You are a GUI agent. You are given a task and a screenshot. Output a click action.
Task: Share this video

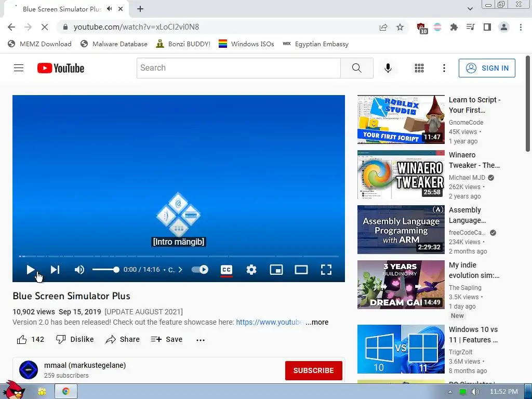coord(123,339)
